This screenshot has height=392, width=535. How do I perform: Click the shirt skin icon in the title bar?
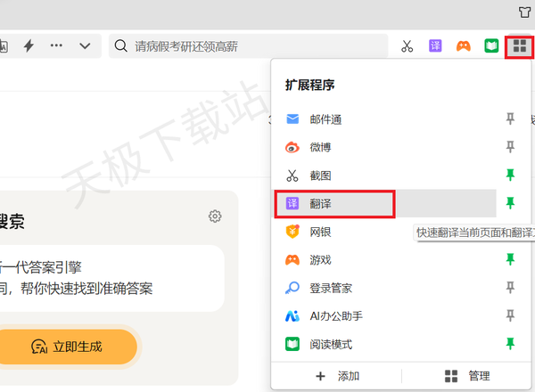(x=525, y=12)
